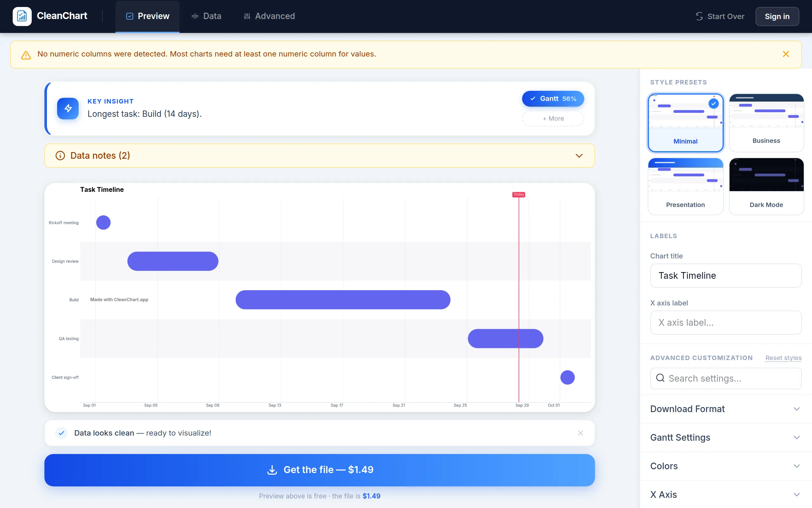Open the Advanced tab
The image size is (812, 508).
tap(269, 16)
